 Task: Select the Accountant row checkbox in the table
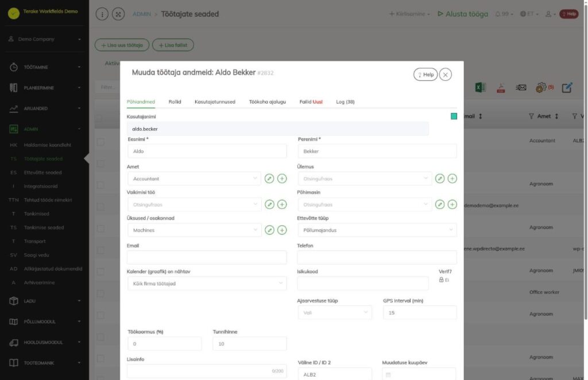(x=100, y=142)
